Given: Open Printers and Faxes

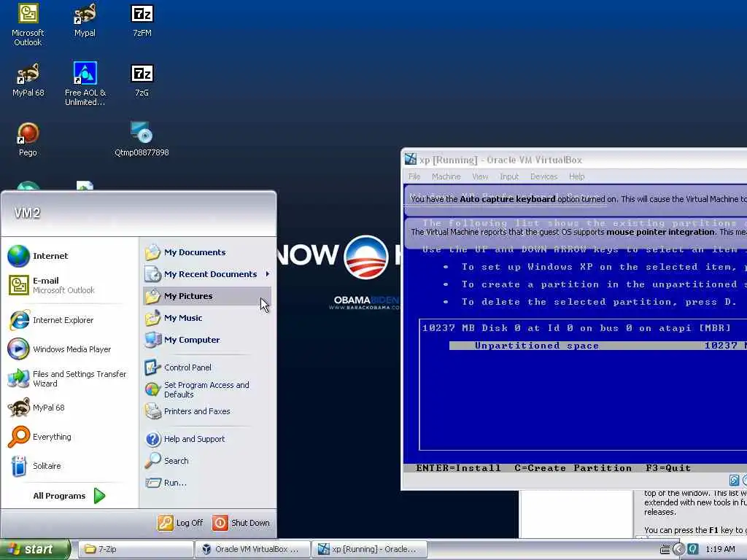Looking at the screenshot, I should [x=206, y=411].
